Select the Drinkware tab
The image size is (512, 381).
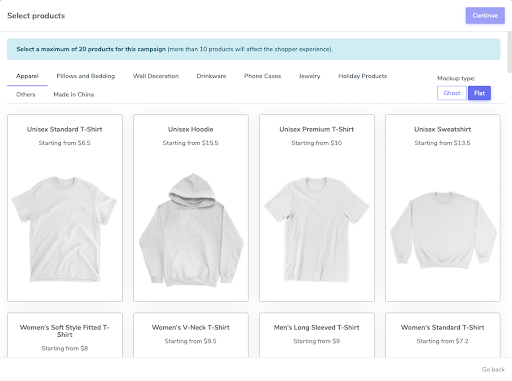click(x=211, y=76)
